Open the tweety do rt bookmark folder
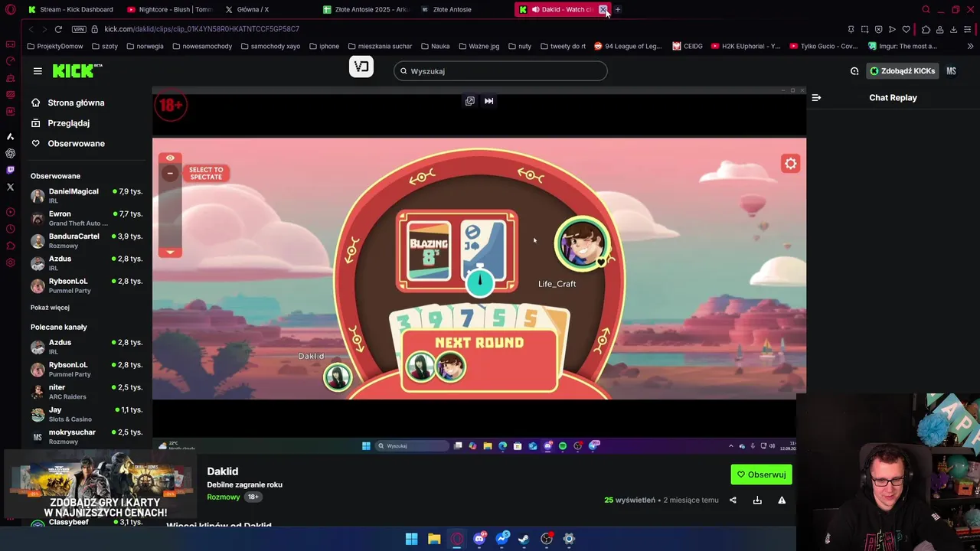This screenshot has height=551, width=980. coord(563,46)
